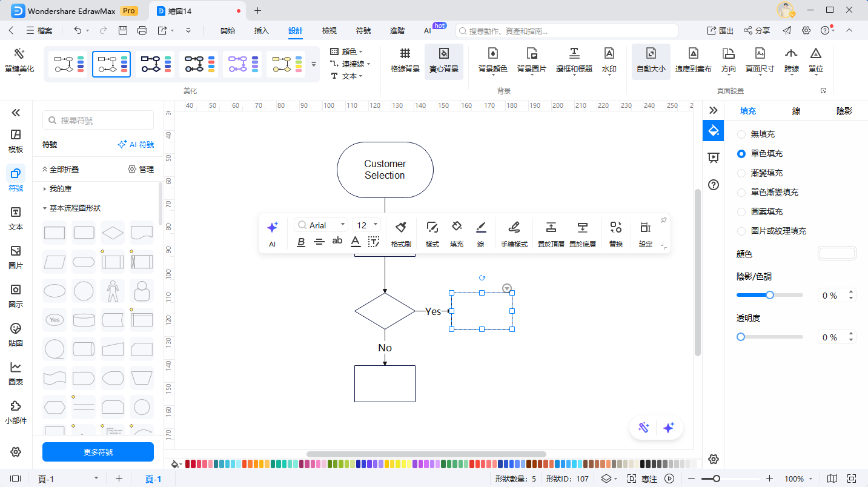
Task: Toggle bold text in floating toolbar
Action: point(301,242)
